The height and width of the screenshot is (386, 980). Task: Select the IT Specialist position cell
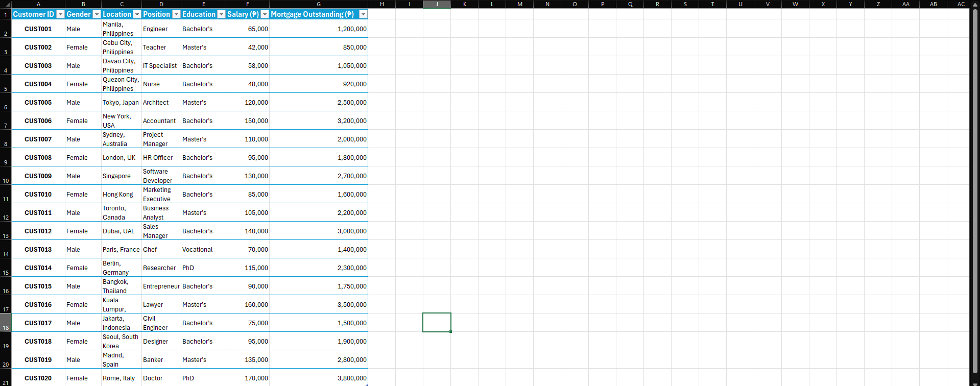161,65
